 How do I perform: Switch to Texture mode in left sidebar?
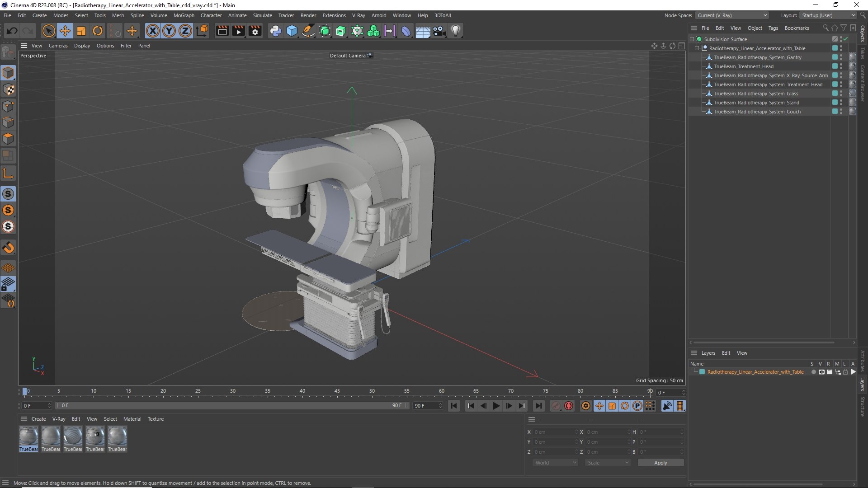(8, 89)
